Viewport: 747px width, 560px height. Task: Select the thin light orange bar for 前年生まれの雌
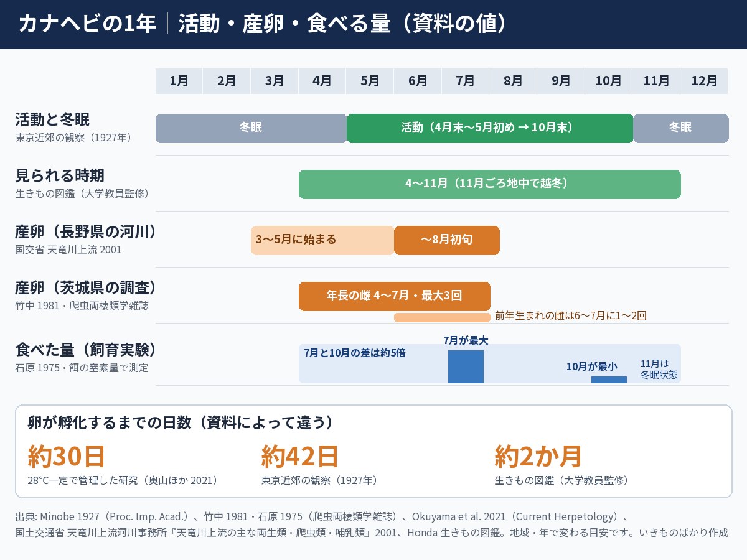click(x=442, y=317)
